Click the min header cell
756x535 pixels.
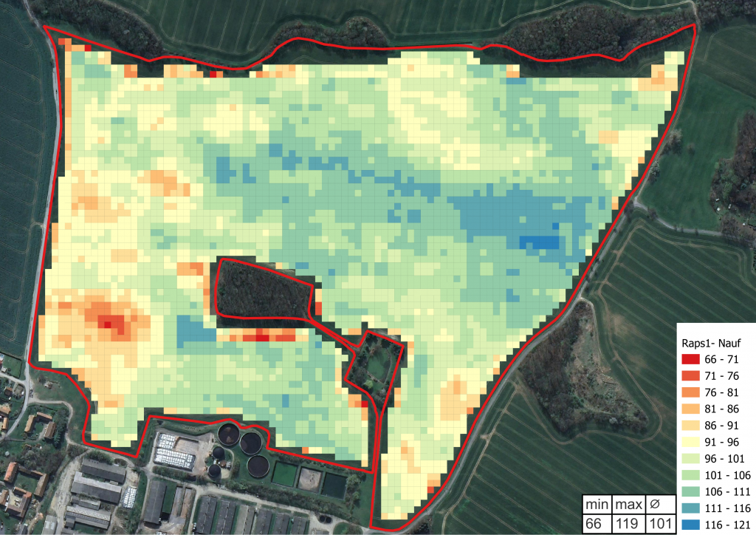click(x=597, y=505)
